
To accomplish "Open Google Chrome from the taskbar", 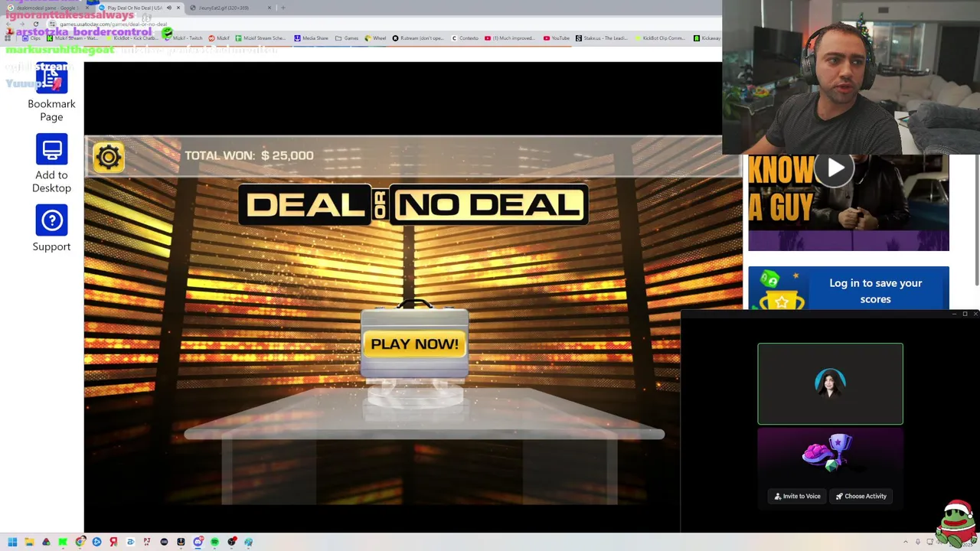I will [x=80, y=542].
